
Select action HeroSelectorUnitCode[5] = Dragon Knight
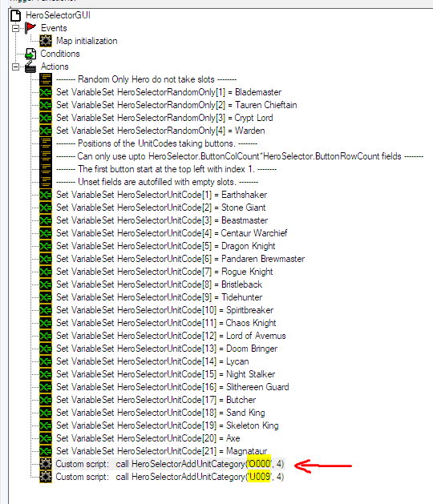click(166, 246)
